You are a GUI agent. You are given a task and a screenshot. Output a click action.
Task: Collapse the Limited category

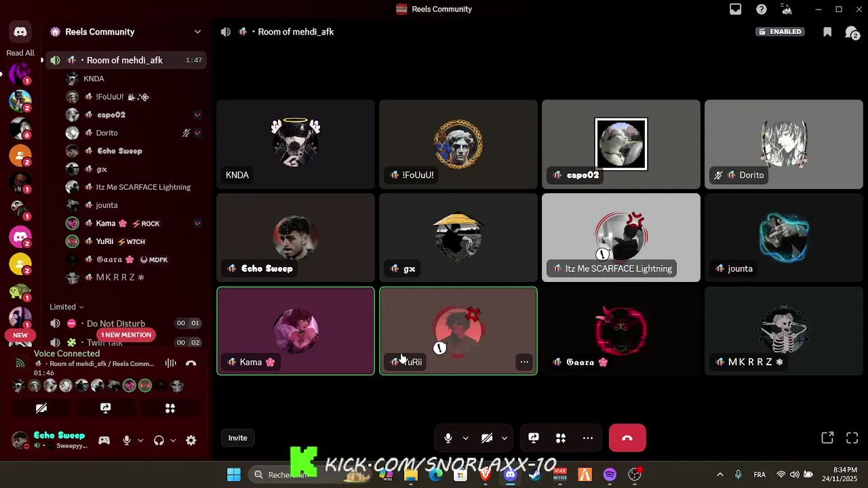point(66,307)
